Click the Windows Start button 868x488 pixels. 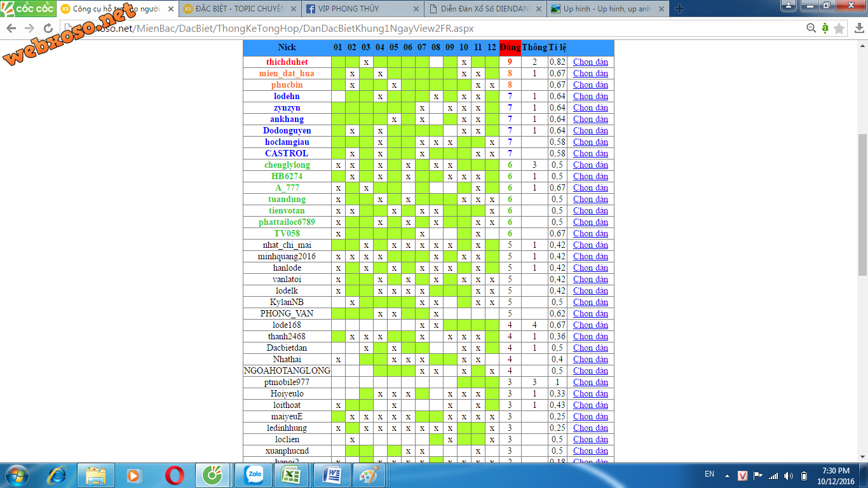tap(17, 475)
